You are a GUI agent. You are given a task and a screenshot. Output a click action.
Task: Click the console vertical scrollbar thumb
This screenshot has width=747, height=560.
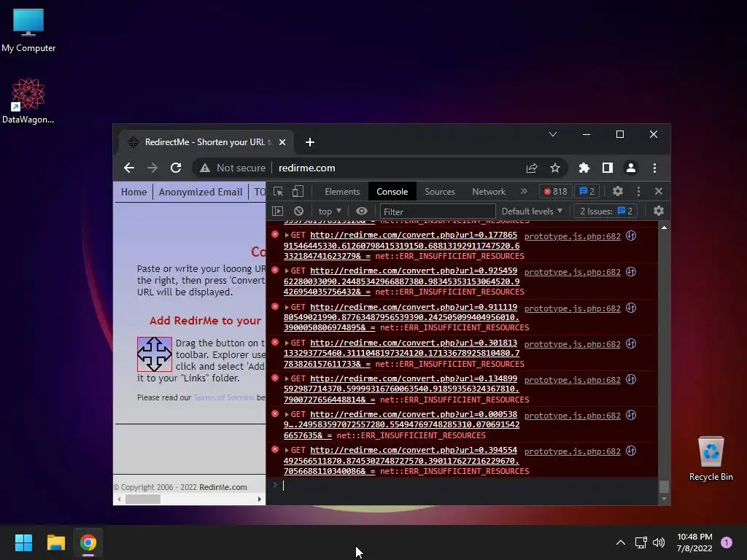click(x=664, y=486)
